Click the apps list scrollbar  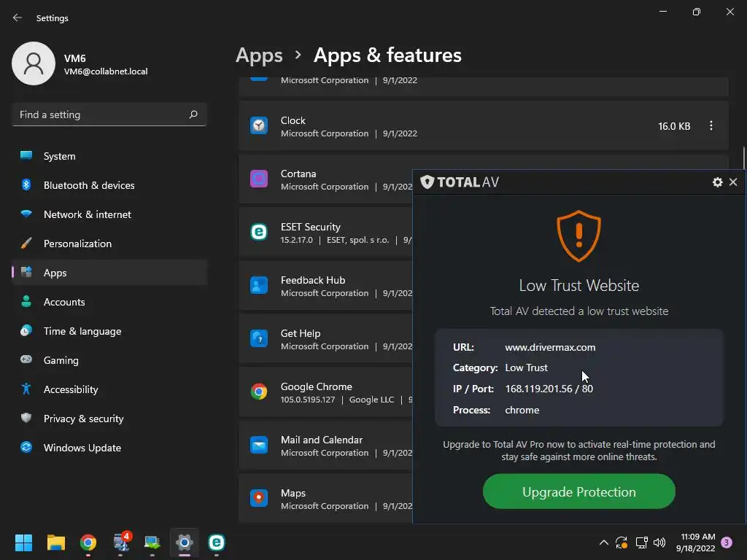coord(743,158)
